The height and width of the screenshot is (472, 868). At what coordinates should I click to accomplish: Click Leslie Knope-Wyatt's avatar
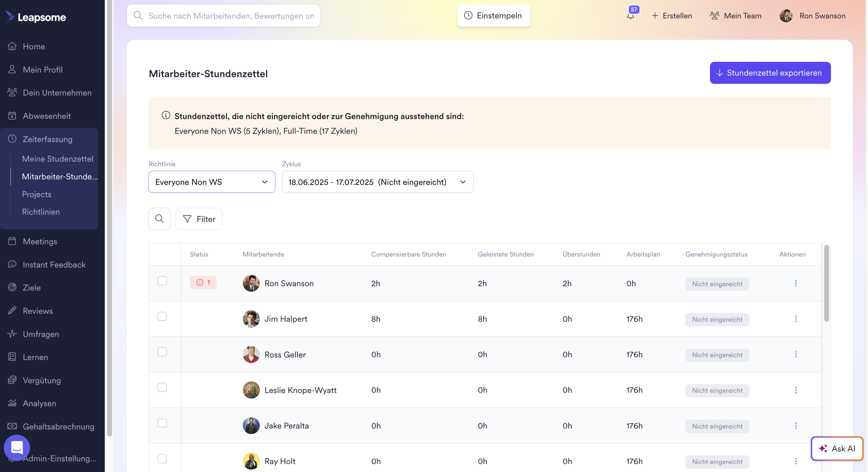coord(251,390)
